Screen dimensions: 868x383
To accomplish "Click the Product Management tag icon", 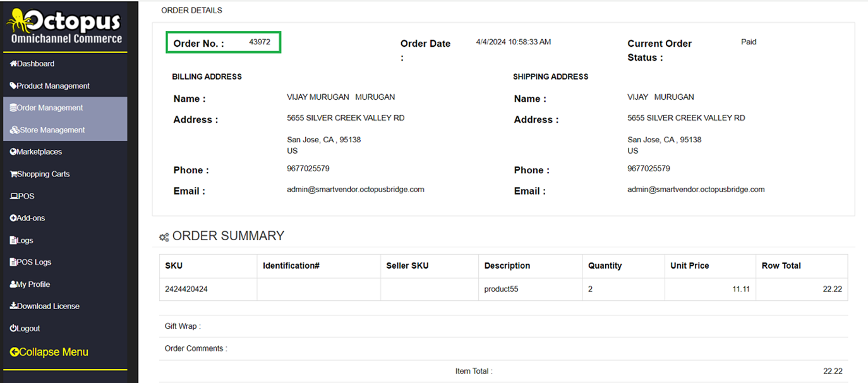I will pos(13,86).
